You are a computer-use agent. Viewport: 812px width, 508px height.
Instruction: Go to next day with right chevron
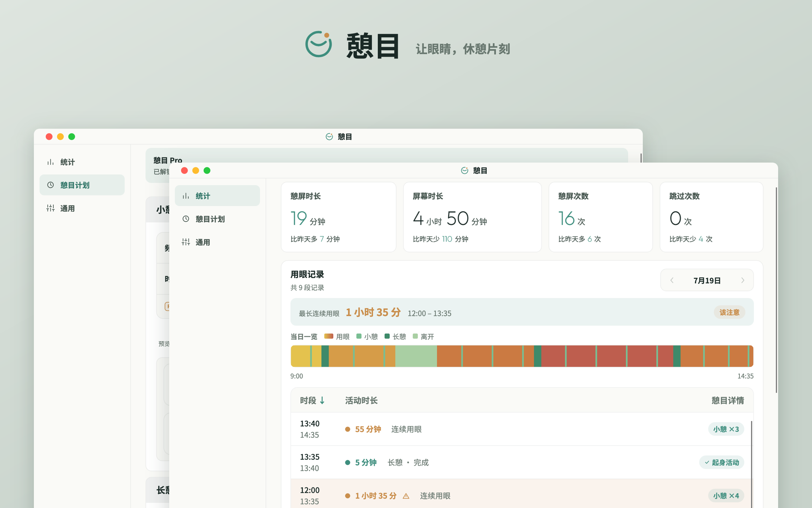click(742, 280)
